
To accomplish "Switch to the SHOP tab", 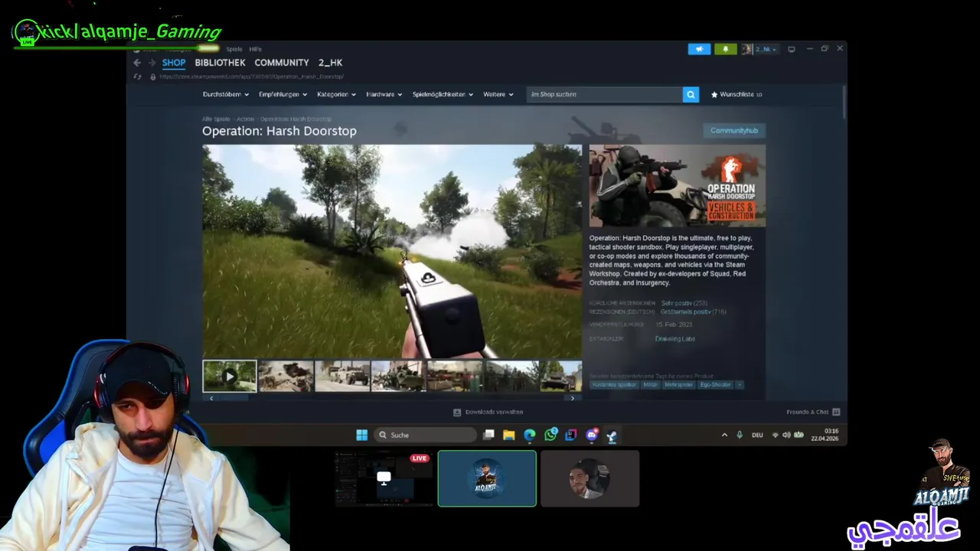I will click(174, 63).
